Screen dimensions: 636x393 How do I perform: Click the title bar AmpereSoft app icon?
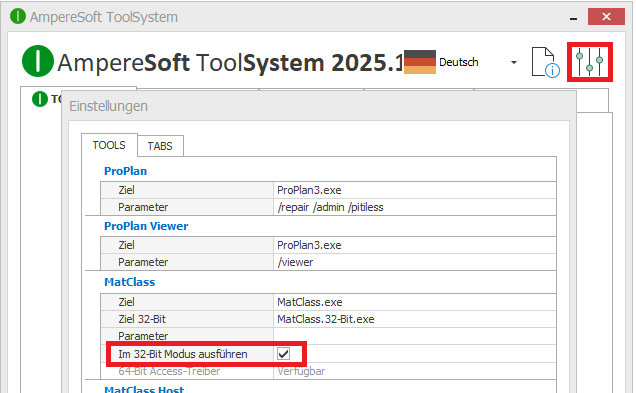coord(18,17)
